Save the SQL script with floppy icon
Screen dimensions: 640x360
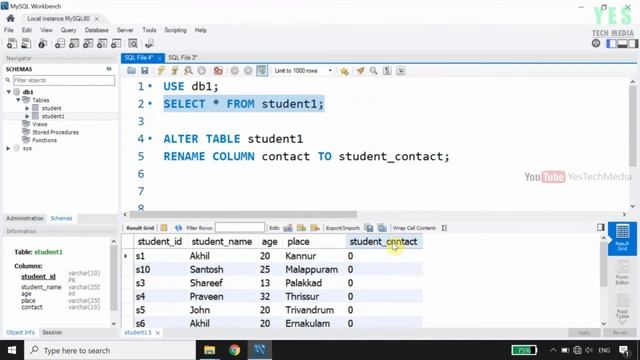(144, 71)
